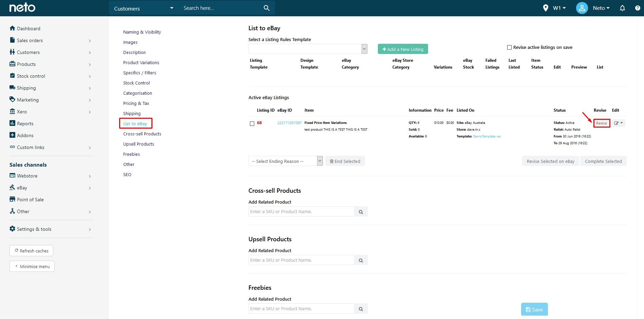
Task: Open the Customers search scope dropdown
Action: (x=144, y=8)
